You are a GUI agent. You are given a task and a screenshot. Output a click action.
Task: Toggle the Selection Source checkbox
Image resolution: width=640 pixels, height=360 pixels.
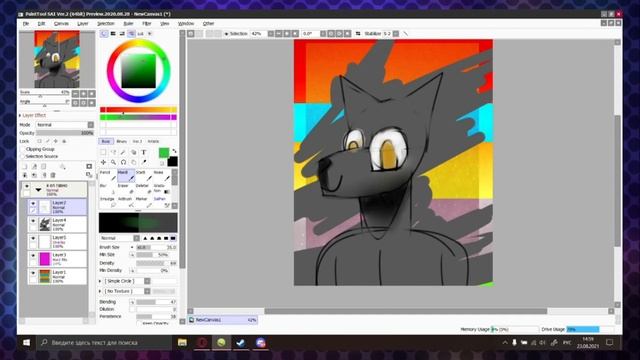(x=23, y=156)
